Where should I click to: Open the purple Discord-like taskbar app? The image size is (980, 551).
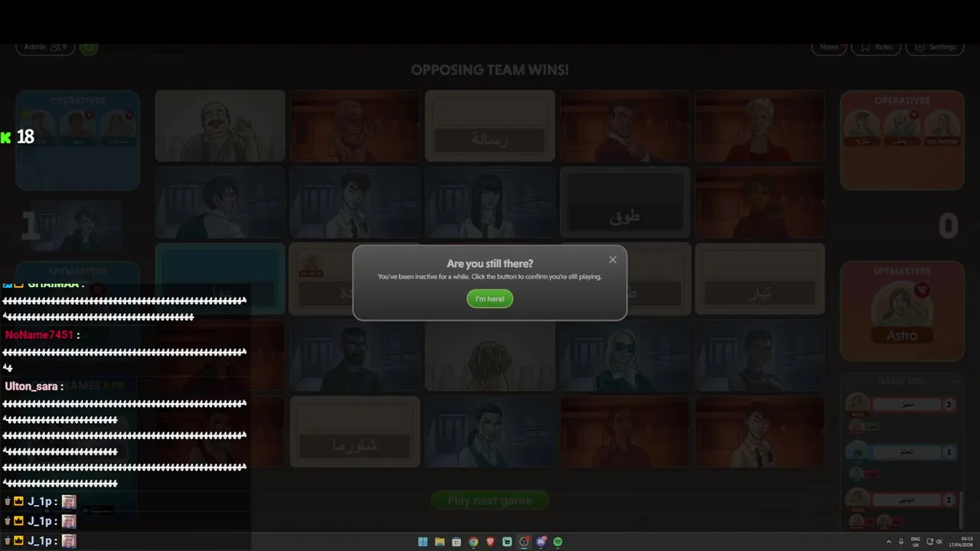coord(541,542)
